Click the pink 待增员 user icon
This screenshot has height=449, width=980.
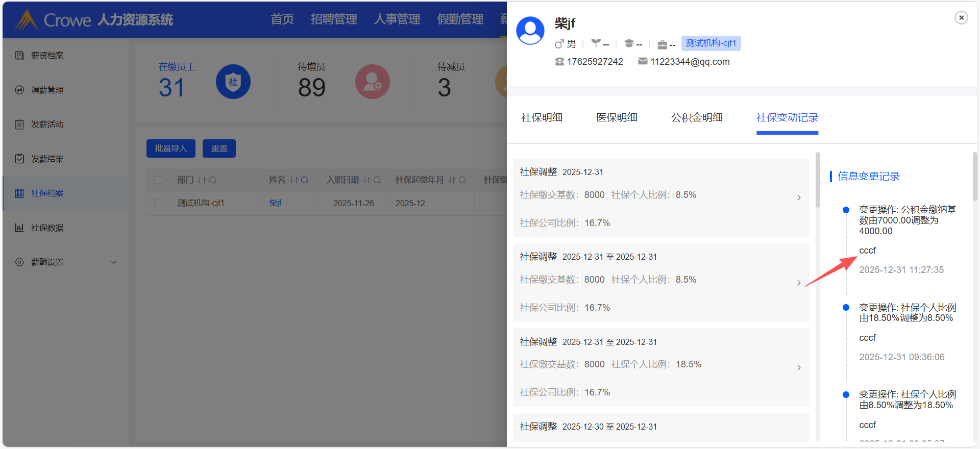coord(372,82)
